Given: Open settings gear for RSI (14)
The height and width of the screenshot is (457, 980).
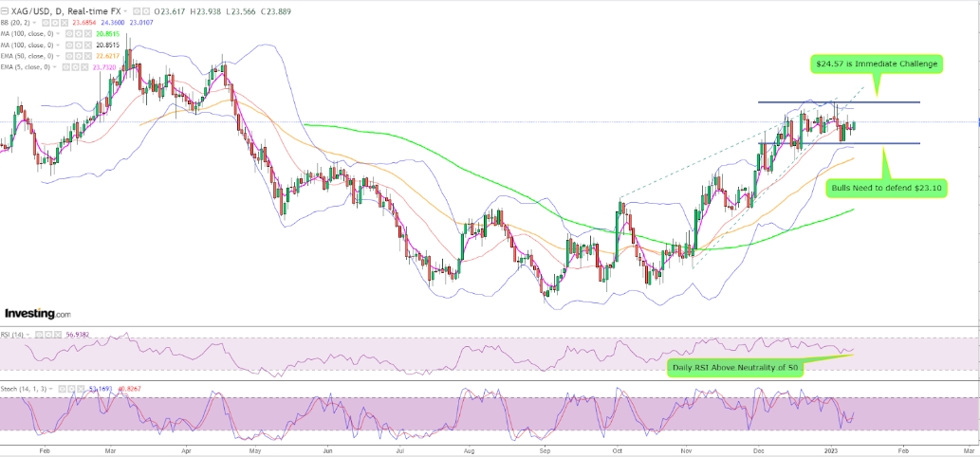Looking at the screenshot, I should tap(49, 335).
